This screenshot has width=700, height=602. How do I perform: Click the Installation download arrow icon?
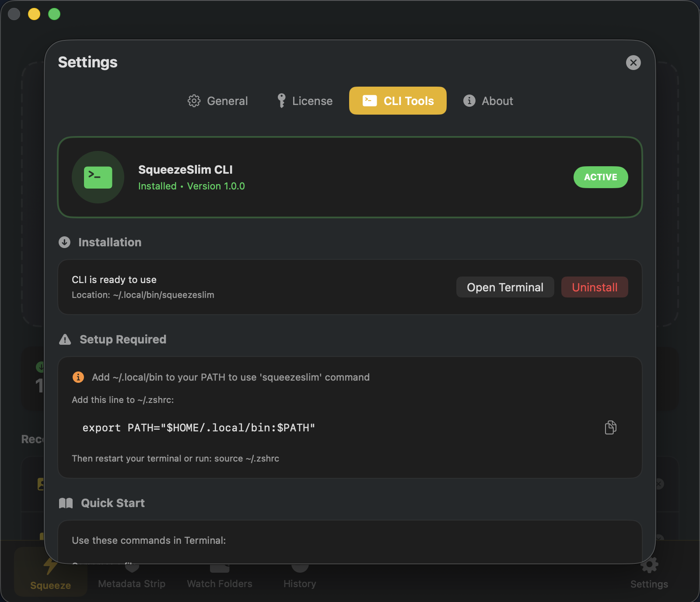pos(64,242)
